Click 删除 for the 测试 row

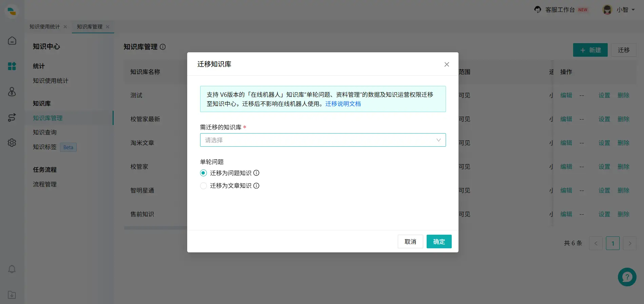coord(623,95)
